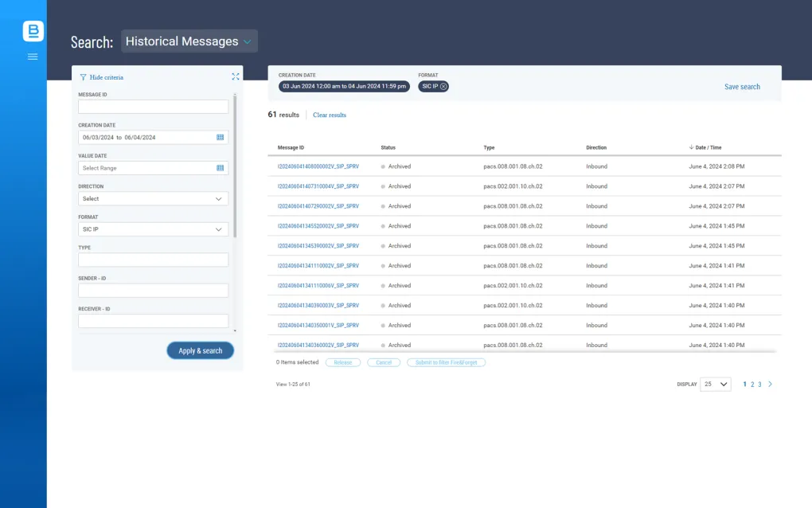Change the Display 25 rows dropdown
812x508 pixels.
(715, 385)
